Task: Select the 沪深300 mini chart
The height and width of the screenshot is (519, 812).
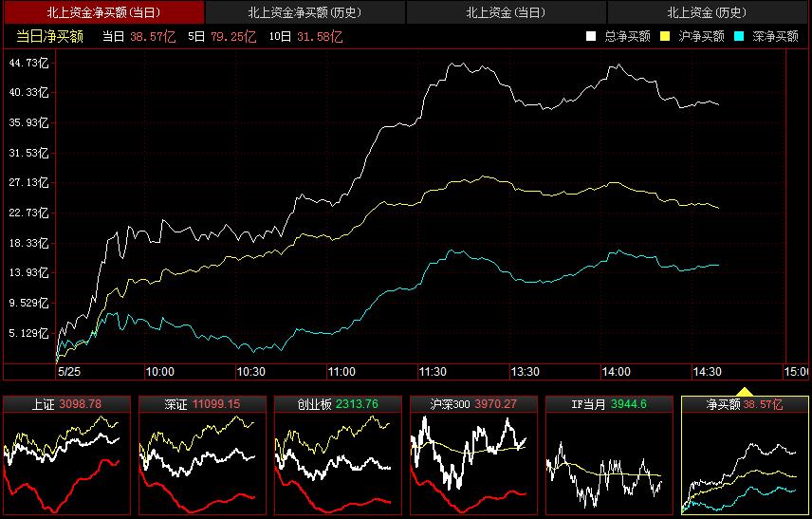Action: (472, 455)
